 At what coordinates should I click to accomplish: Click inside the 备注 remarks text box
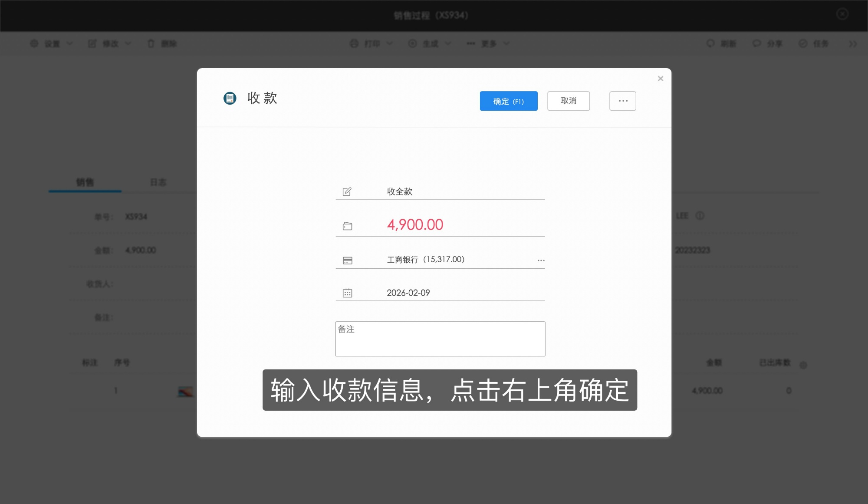click(x=440, y=339)
